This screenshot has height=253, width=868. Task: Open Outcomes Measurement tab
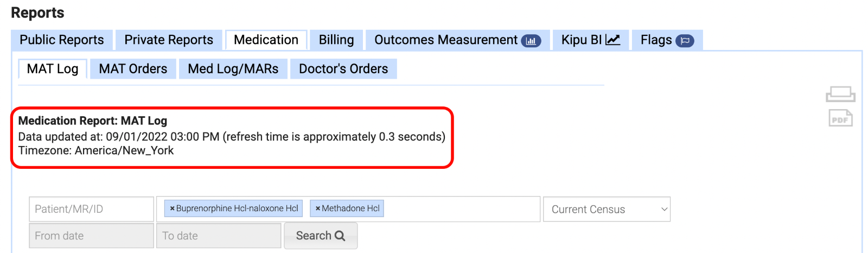pos(457,40)
